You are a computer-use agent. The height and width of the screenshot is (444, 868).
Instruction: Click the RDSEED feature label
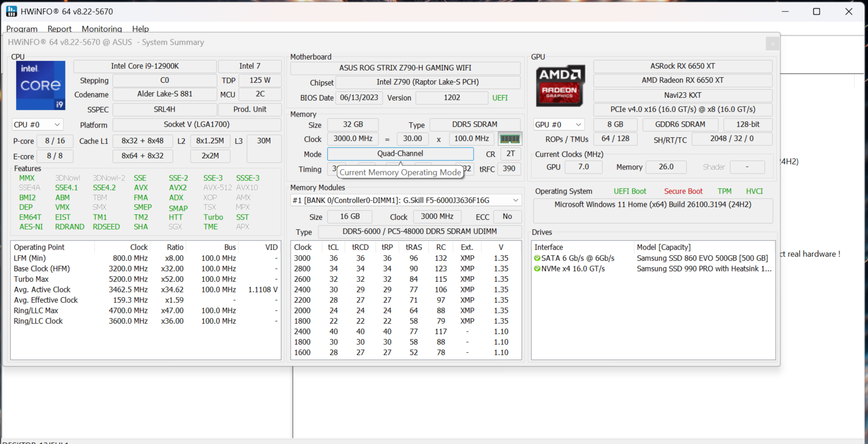(x=106, y=227)
